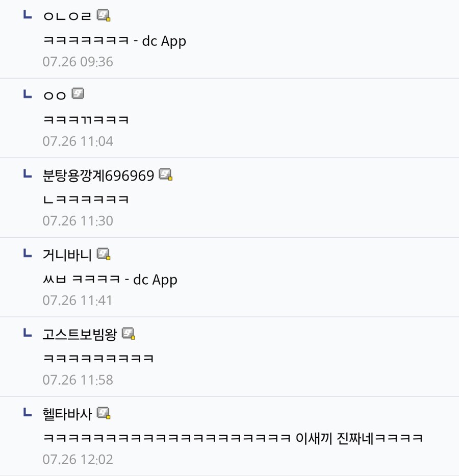Click the reply arrow next to 거니바니
The height and width of the screenshot is (476, 459).
click(27, 252)
